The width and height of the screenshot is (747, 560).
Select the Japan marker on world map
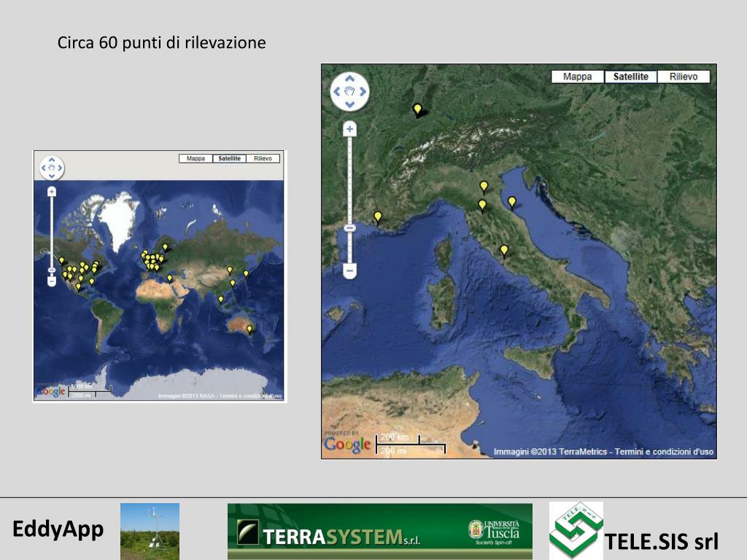(x=246, y=274)
